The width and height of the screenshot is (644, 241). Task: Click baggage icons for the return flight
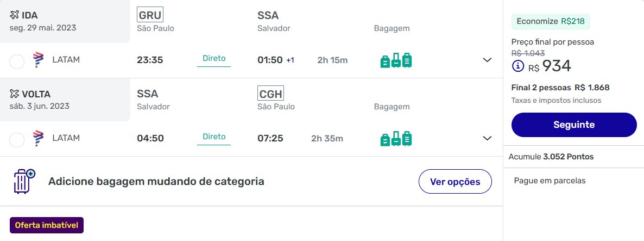(396, 138)
